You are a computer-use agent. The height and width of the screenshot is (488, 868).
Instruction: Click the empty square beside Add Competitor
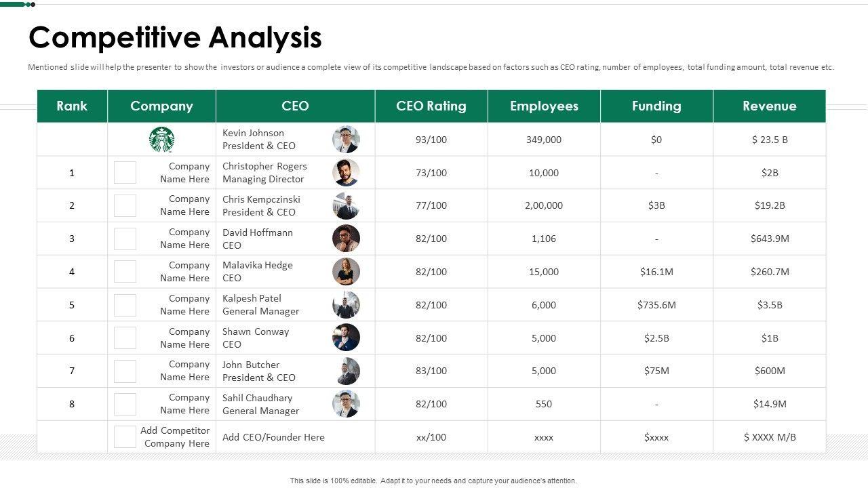pos(125,437)
